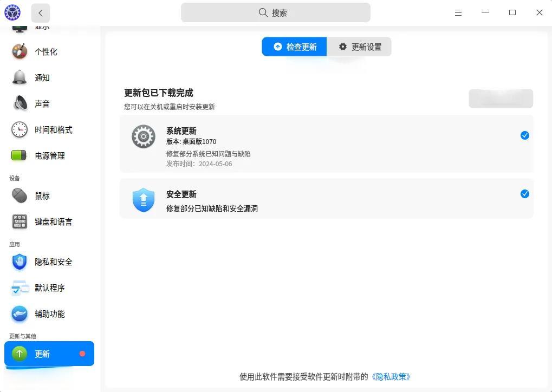Open 鼠标 settings via the mouse icon
Screen dimensions: 552x392
coord(20,195)
